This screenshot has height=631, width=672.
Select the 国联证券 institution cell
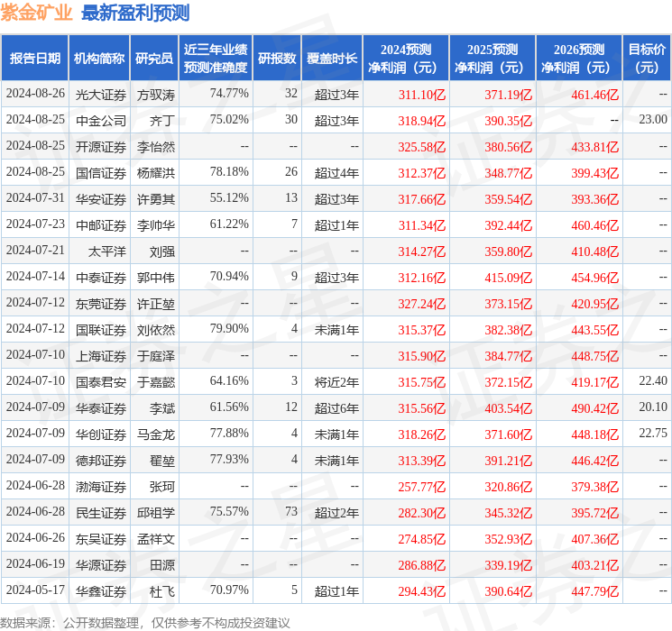coord(101,329)
